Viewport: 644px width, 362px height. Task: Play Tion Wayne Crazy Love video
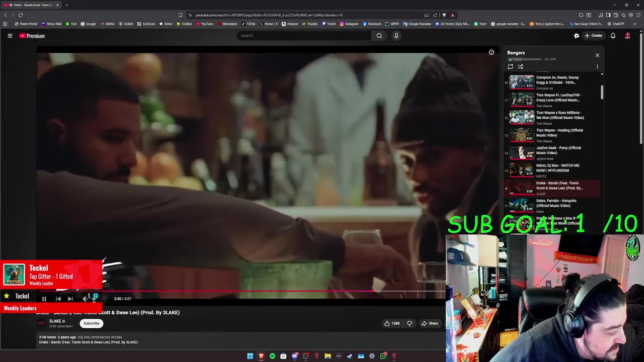pyautogui.click(x=552, y=100)
